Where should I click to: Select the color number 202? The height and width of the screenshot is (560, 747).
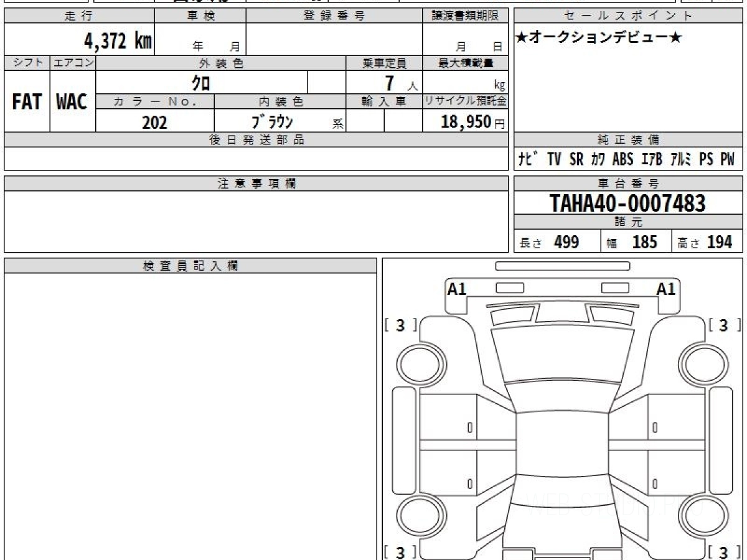click(x=154, y=122)
